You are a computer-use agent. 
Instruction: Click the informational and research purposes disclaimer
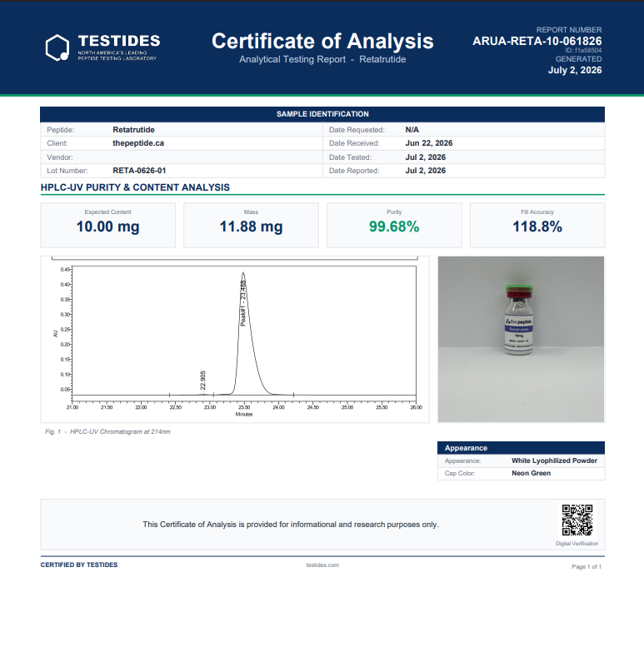click(291, 525)
